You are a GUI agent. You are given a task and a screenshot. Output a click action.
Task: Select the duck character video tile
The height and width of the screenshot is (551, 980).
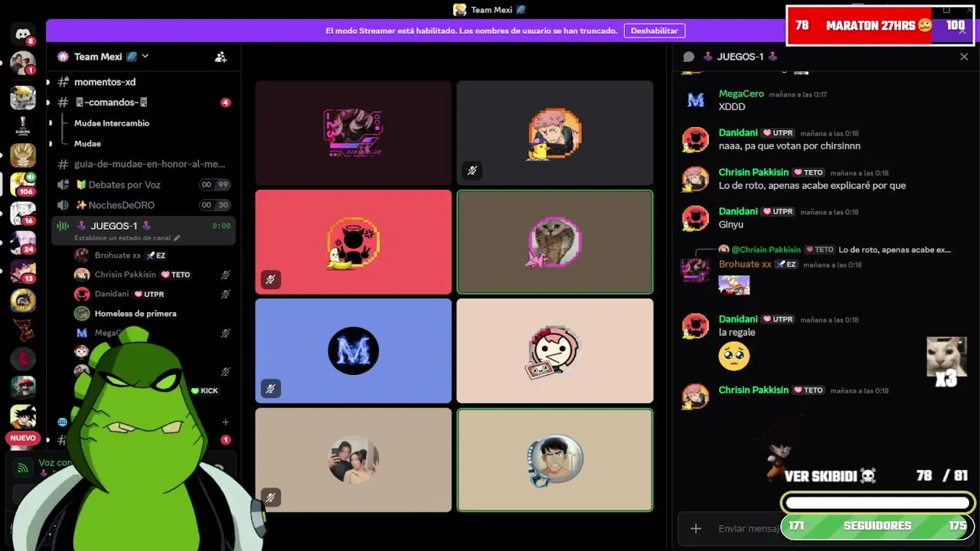[555, 132]
